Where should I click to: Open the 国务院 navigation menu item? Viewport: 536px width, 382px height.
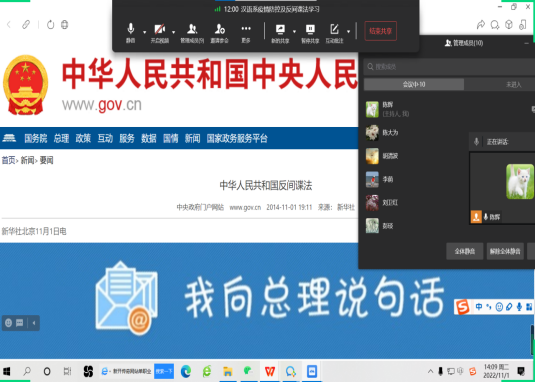(36, 139)
